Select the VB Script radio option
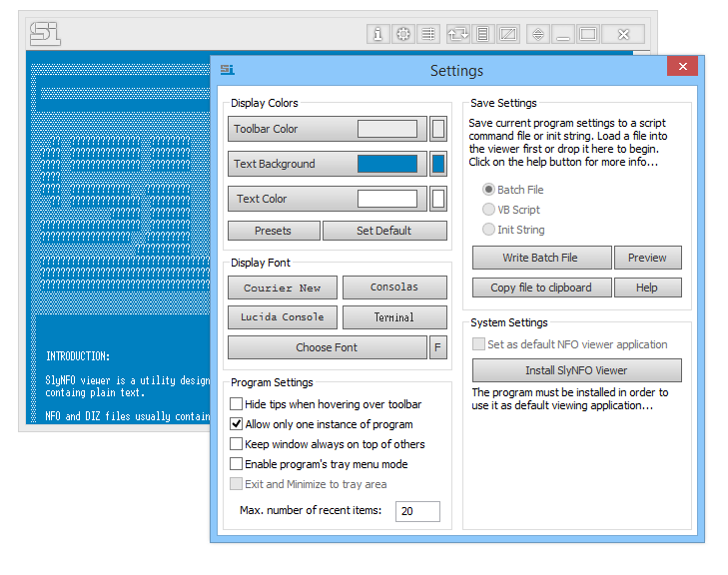Viewport: 728px width, 575px height. (488, 210)
